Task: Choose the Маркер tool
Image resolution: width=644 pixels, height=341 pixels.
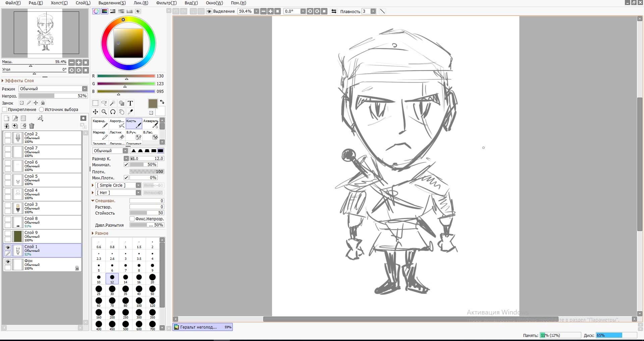Action: (x=100, y=135)
